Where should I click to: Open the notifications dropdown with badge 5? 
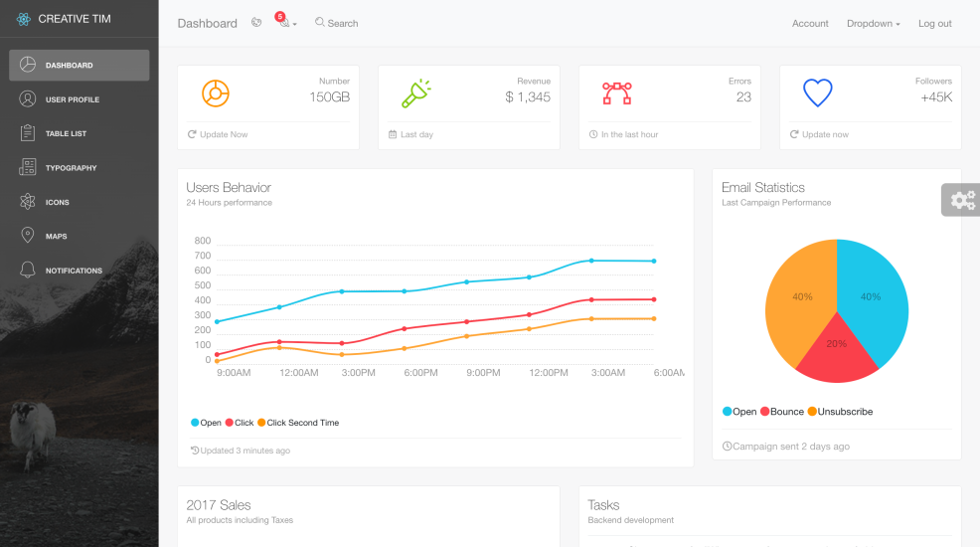point(285,23)
